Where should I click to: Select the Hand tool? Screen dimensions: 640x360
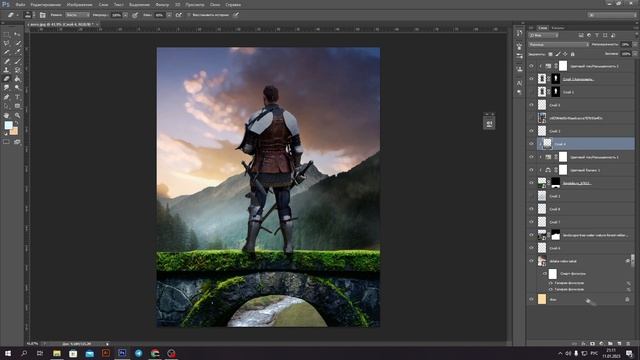7,116
